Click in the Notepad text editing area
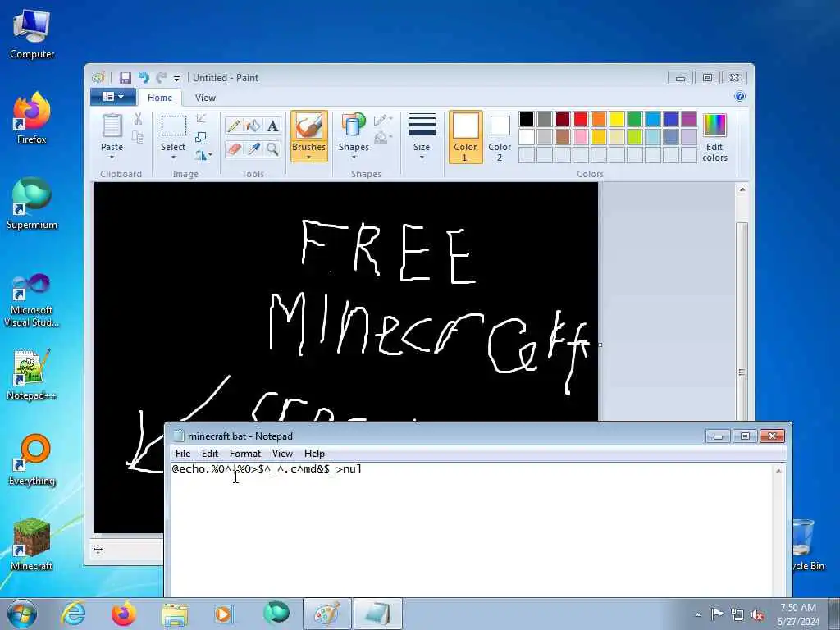The width and height of the screenshot is (840, 630). point(472,531)
